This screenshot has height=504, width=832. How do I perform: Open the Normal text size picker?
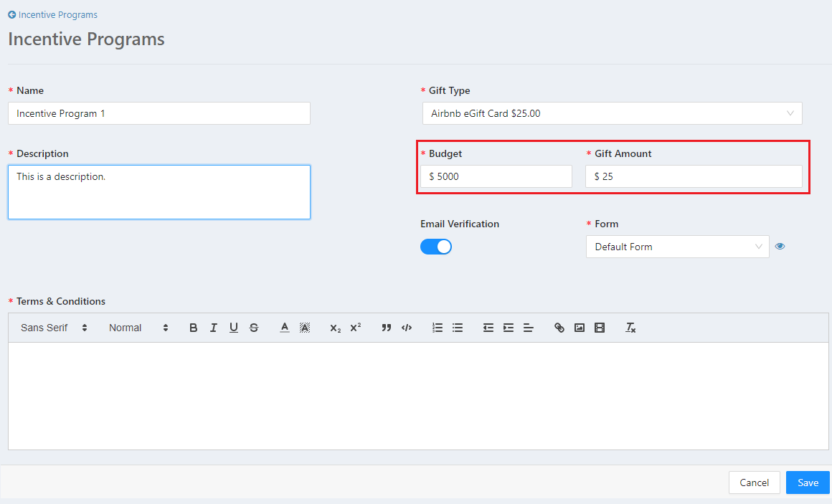pyautogui.click(x=138, y=328)
